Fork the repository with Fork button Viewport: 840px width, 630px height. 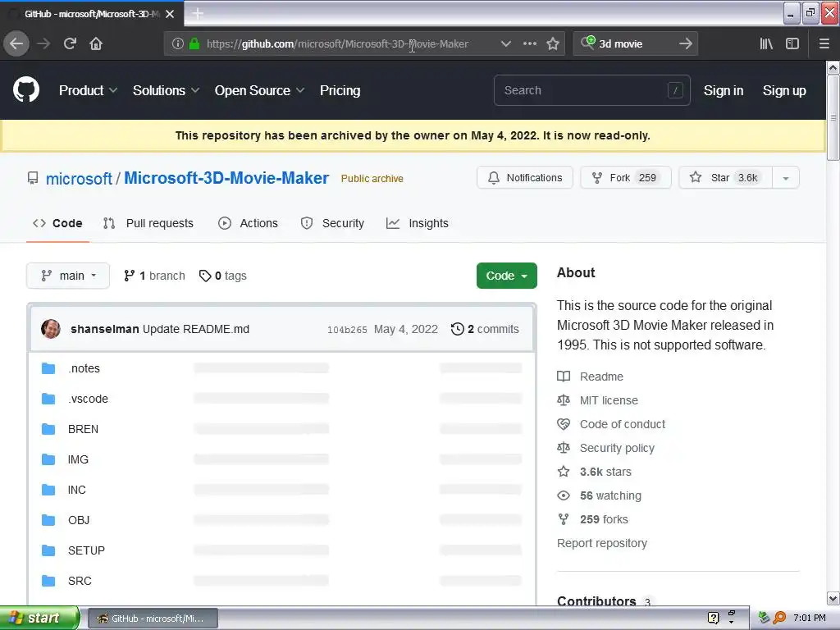626,178
